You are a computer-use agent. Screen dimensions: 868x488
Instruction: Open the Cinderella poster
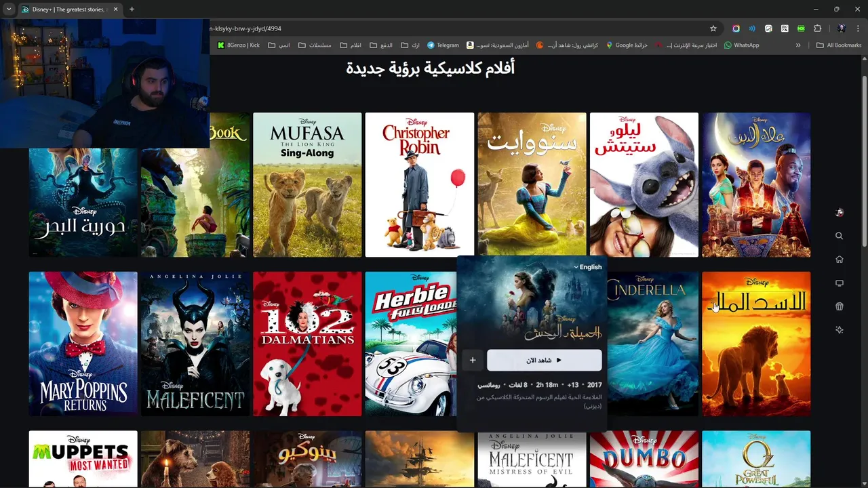[652, 344]
